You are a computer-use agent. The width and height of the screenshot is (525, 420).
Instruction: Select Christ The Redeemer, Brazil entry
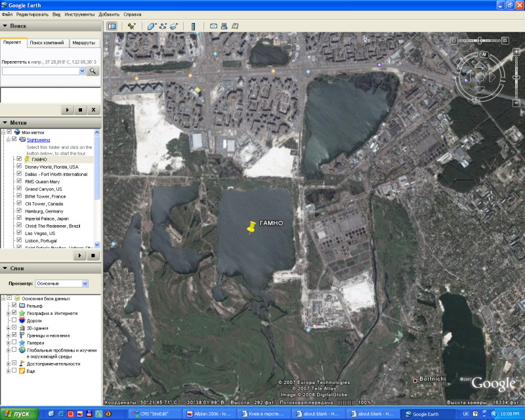click(x=52, y=226)
